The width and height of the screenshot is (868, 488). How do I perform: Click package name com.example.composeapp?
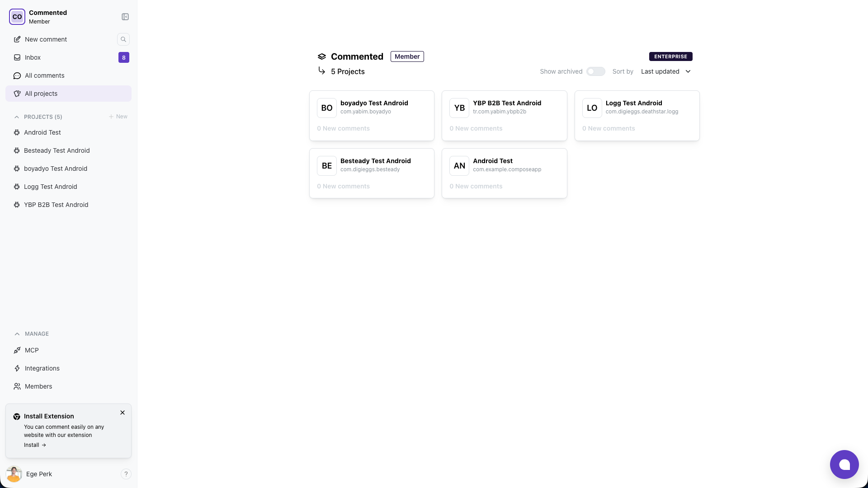(507, 169)
